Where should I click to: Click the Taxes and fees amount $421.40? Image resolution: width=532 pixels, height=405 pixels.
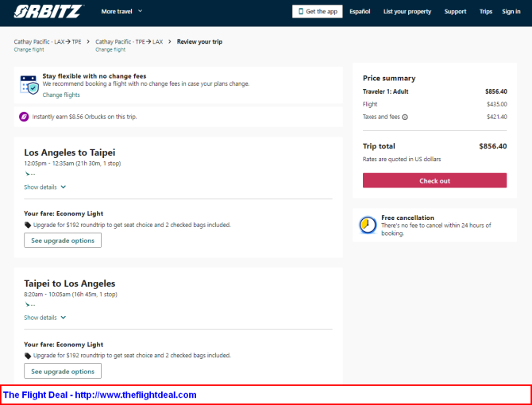[x=497, y=117]
